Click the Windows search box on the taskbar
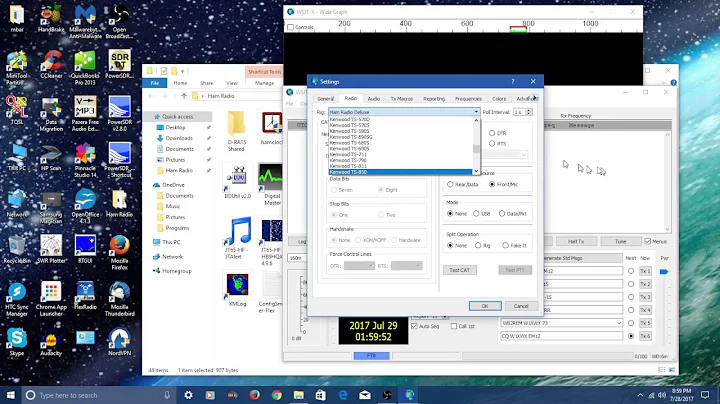This screenshot has height=404, width=720. (99, 395)
